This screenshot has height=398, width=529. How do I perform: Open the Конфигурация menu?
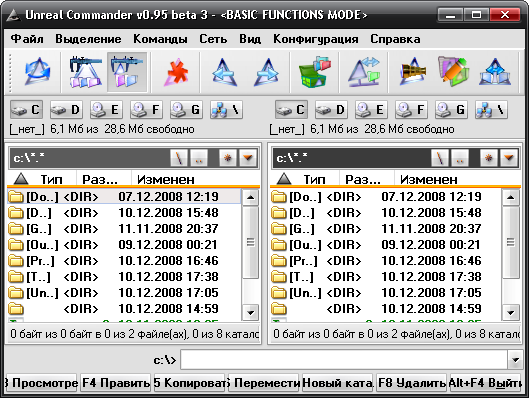click(316, 39)
